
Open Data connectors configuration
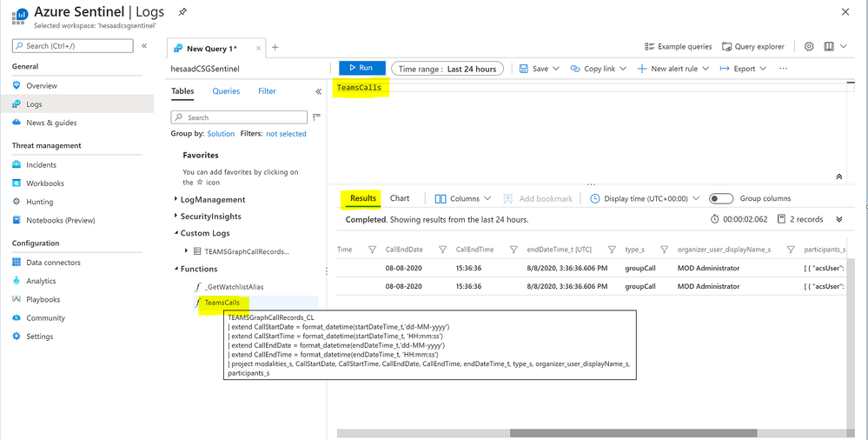tap(53, 262)
